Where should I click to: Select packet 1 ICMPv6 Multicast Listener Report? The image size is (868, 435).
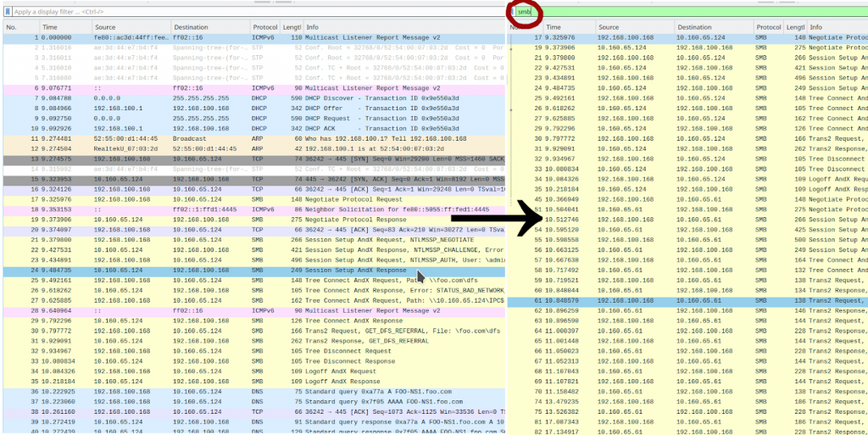(x=254, y=37)
